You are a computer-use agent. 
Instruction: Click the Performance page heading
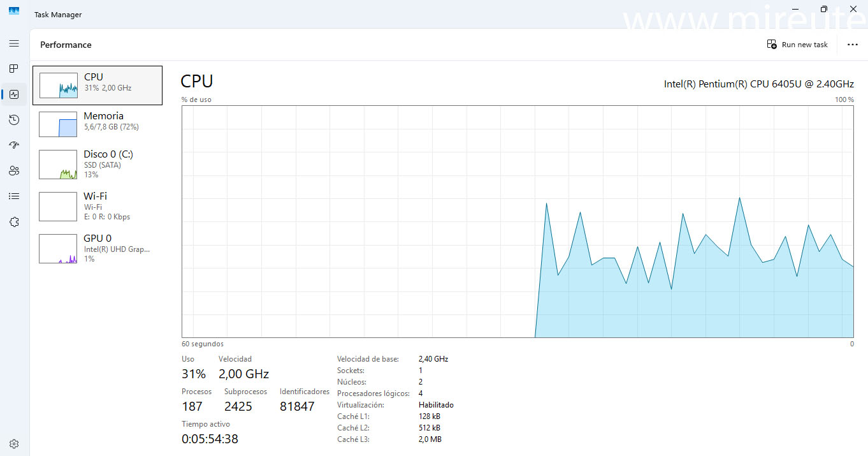tap(66, 45)
